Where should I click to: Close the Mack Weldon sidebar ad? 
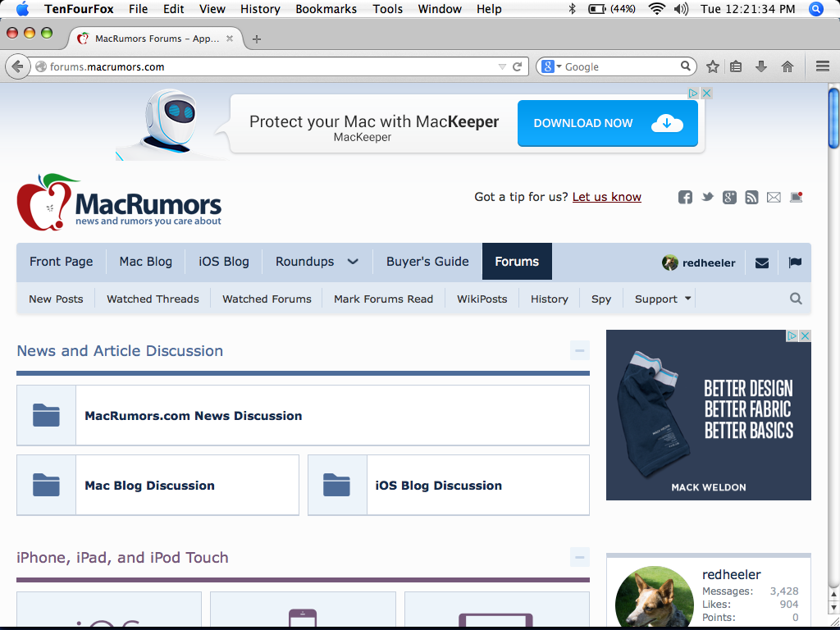tap(805, 336)
